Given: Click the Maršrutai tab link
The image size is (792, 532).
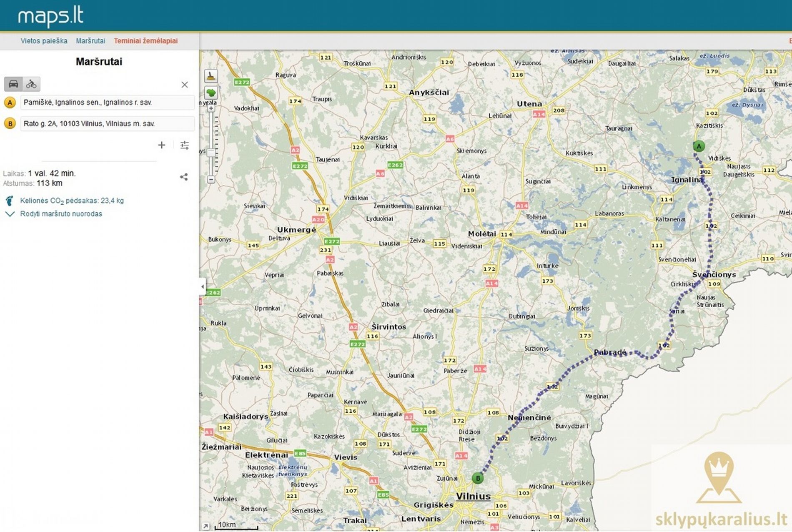Looking at the screenshot, I should point(90,41).
